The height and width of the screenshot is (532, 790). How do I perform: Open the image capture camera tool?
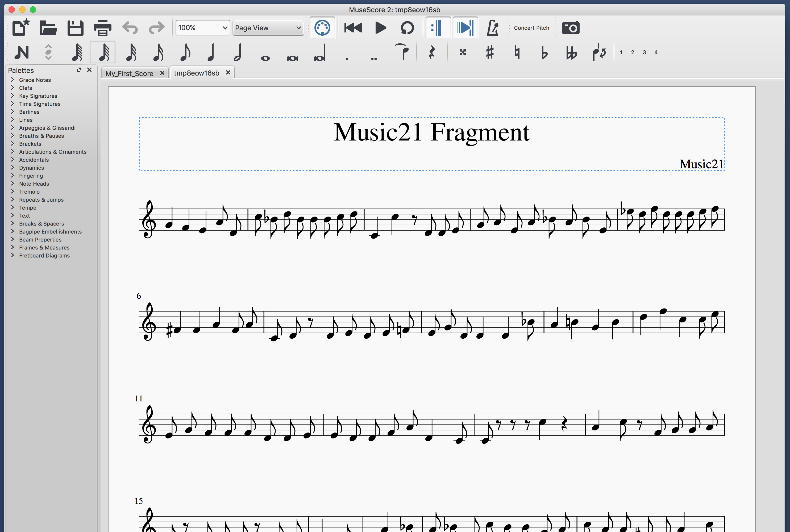pyautogui.click(x=571, y=28)
